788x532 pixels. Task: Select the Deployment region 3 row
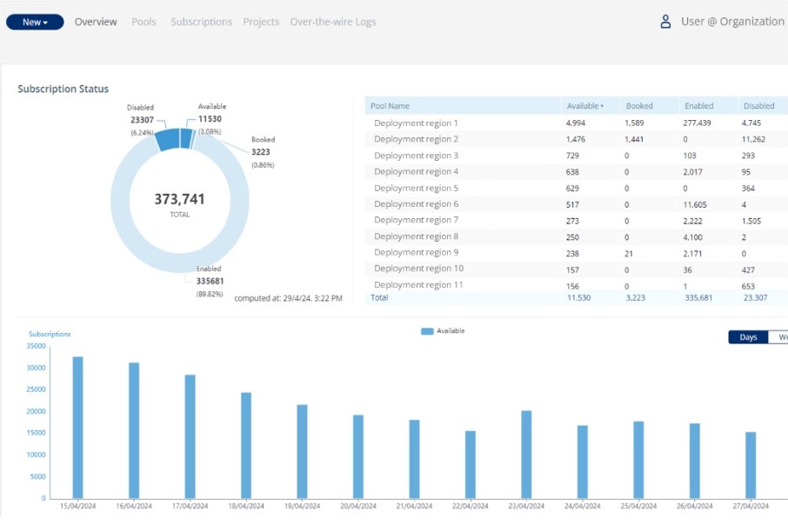click(x=576, y=156)
